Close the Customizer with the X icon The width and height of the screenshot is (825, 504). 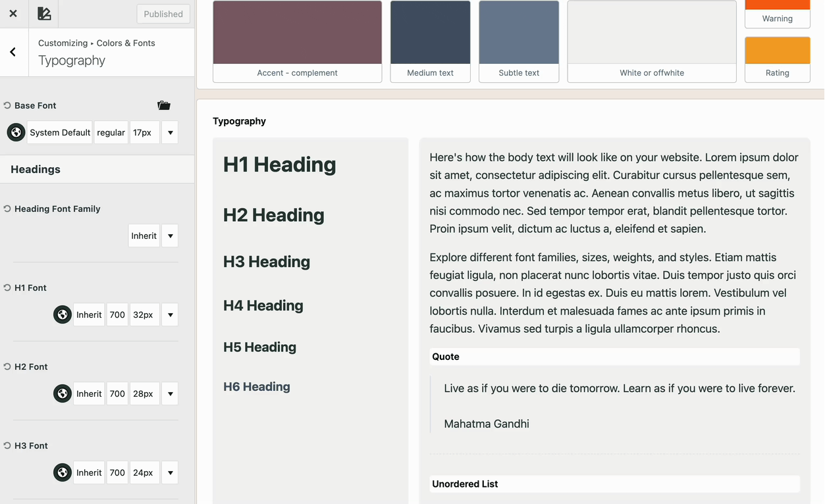pos(13,13)
